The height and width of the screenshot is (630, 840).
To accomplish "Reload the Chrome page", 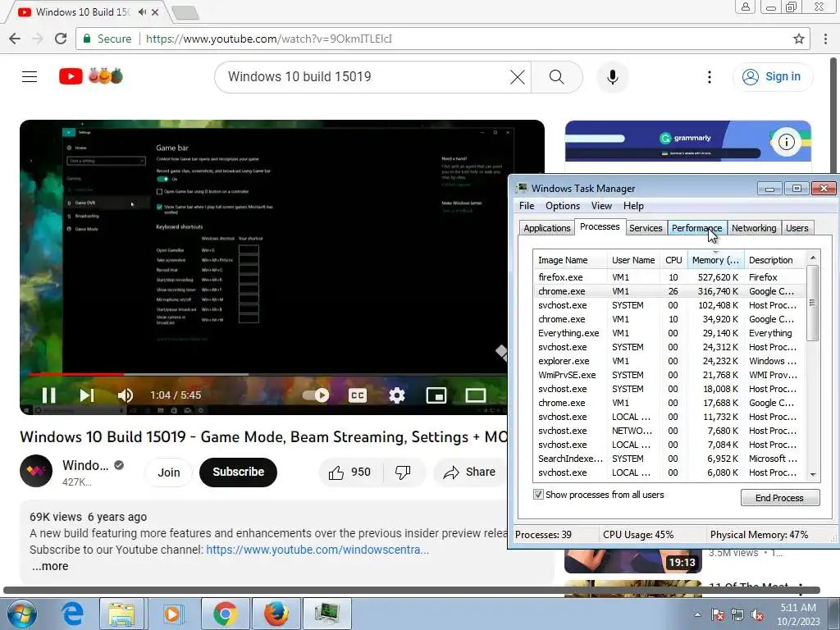I will (x=61, y=39).
